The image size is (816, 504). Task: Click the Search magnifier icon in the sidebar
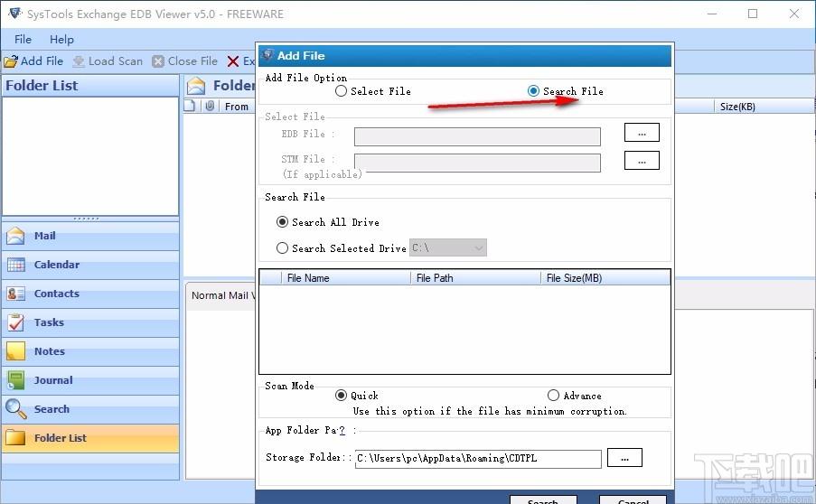pos(15,409)
